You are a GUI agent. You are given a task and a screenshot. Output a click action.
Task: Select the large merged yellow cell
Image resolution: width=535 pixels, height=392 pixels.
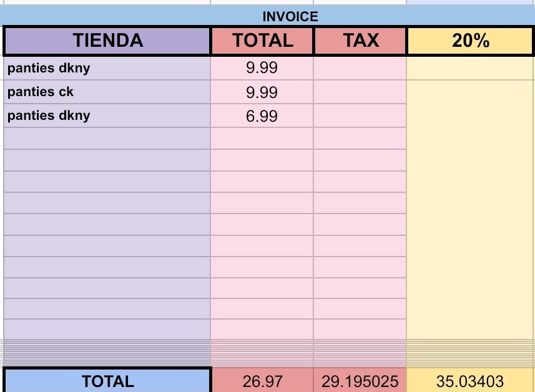coord(471,212)
